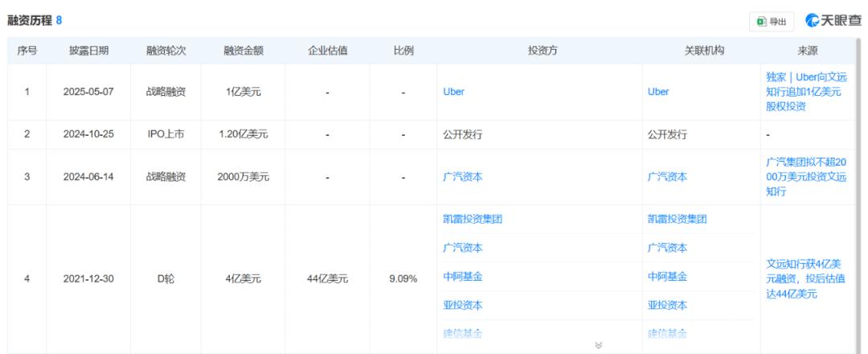
Task: Open 亚投资本 in 投资方 column
Action: click(463, 305)
